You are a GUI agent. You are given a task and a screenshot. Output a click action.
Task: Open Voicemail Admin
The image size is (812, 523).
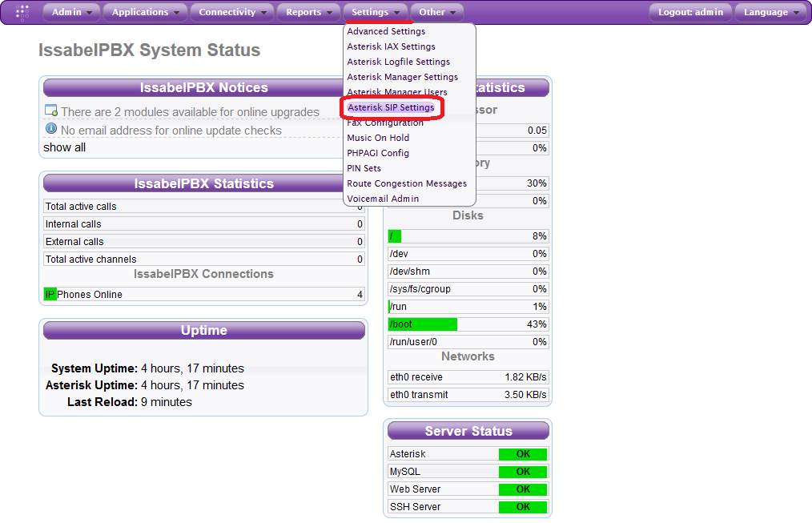tap(383, 199)
